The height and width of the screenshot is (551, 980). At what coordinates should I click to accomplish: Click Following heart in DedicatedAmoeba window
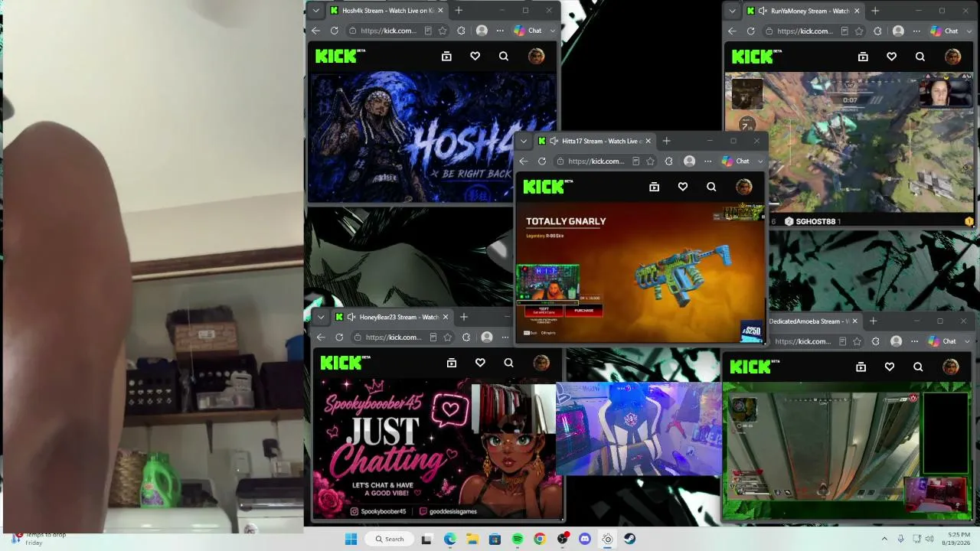889,367
